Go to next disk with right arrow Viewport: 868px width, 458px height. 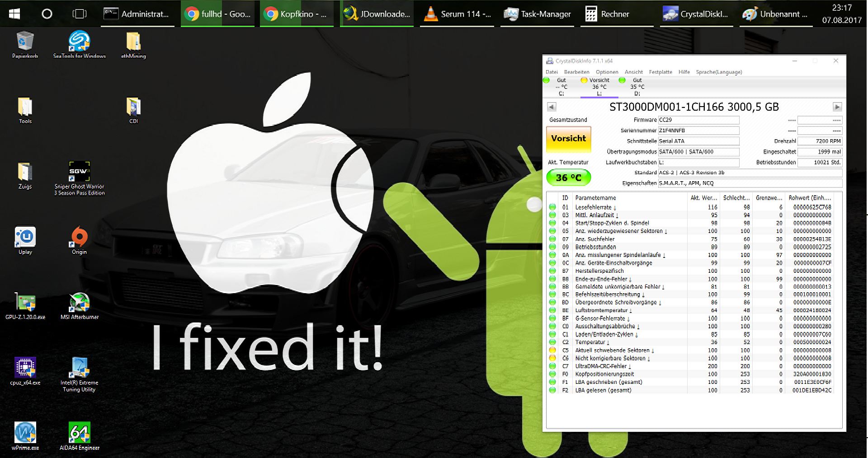[837, 107]
